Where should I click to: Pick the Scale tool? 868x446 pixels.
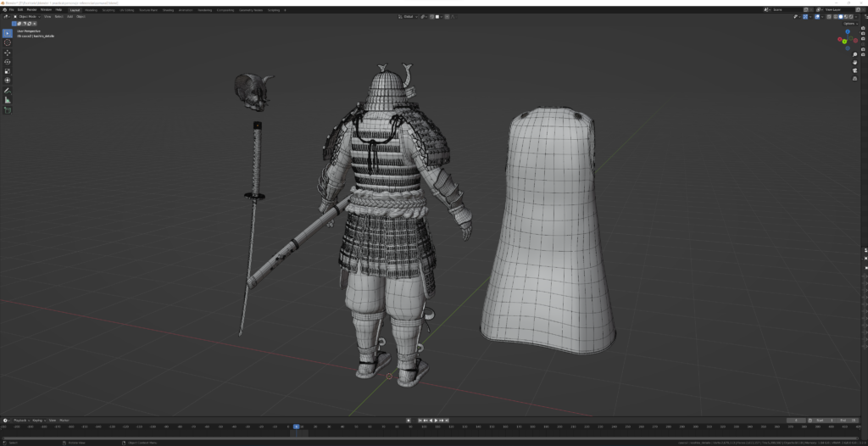coord(7,71)
